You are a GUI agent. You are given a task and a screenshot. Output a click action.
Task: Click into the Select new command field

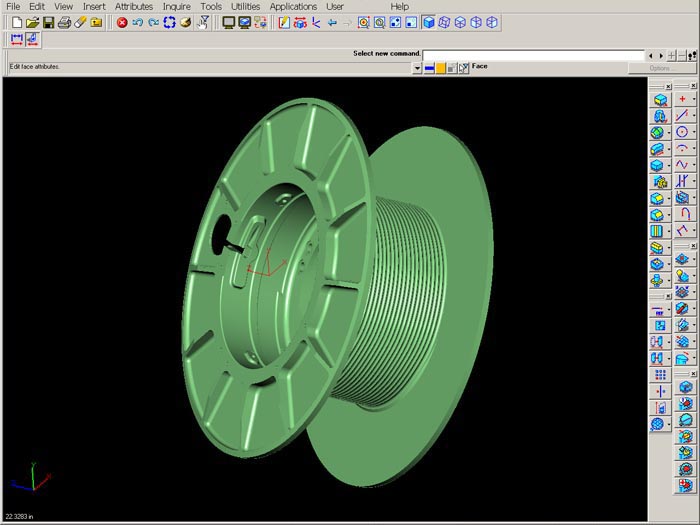[x=532, y=55]
